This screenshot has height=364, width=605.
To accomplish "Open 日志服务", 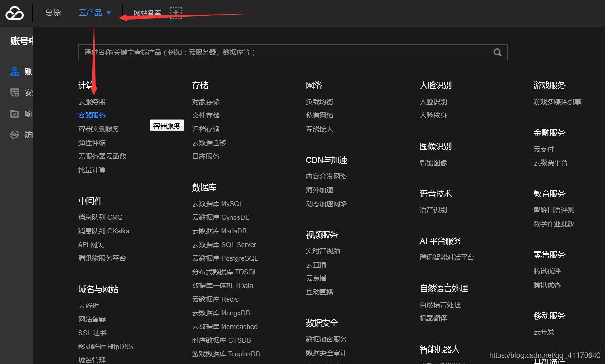I will click(x=206, y=157).
